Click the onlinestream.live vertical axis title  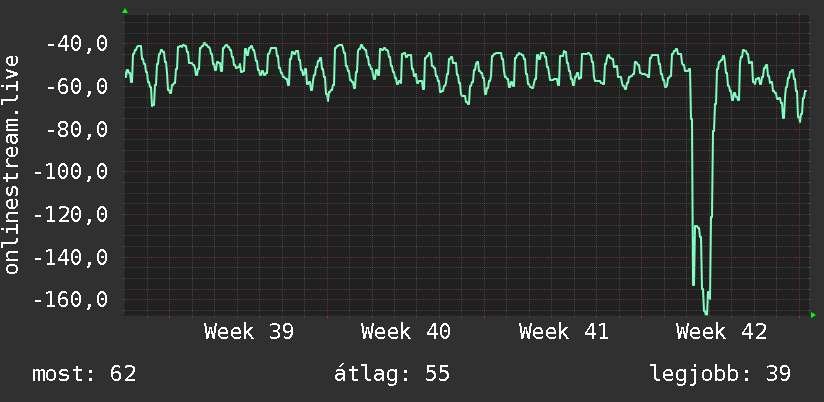click(11, 164)
